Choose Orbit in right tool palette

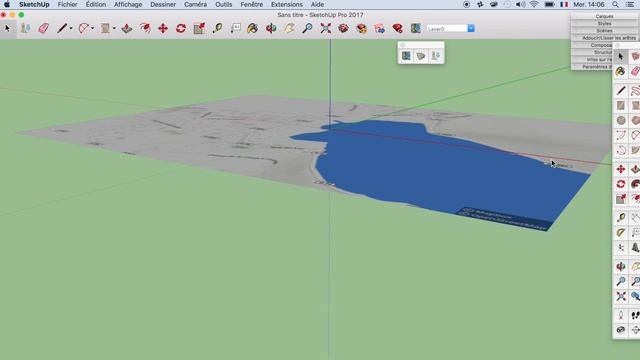tap(621, 267)
